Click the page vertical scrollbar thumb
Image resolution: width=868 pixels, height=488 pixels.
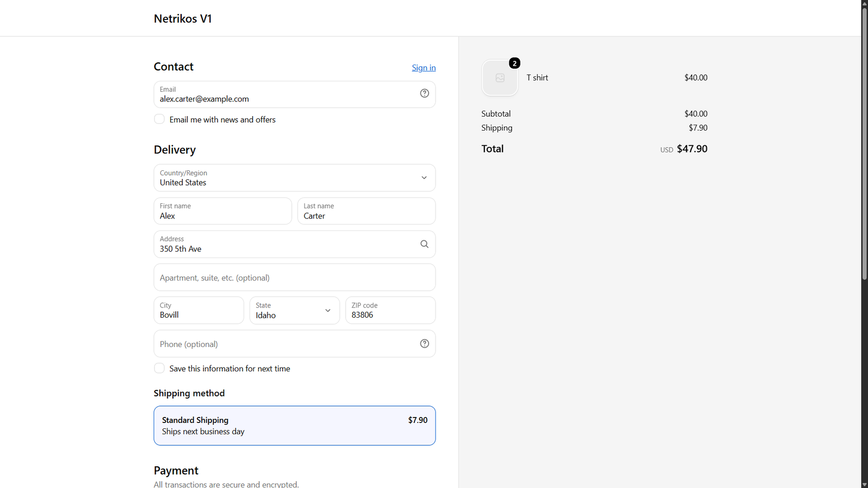coord(865,143)
